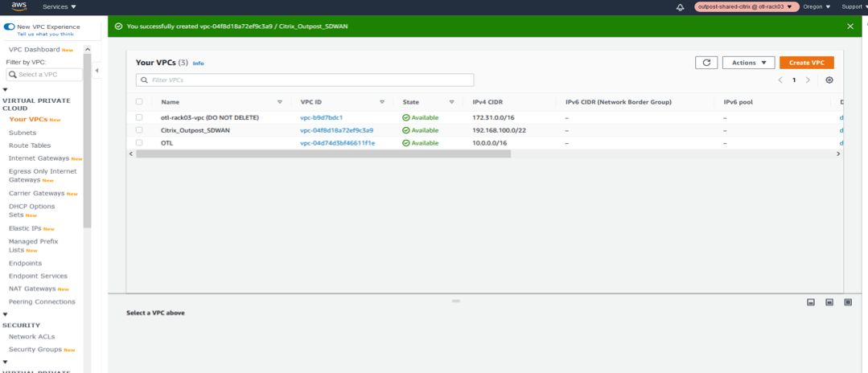Open vpc-b9d7bdc1 link
The image size is (868, 373).
coord(322,117)
